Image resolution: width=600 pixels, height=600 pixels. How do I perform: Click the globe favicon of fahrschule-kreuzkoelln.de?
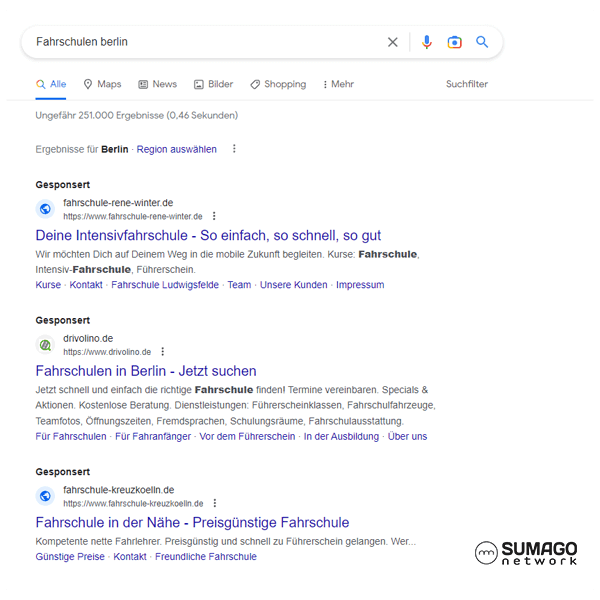tap(45, 496)
